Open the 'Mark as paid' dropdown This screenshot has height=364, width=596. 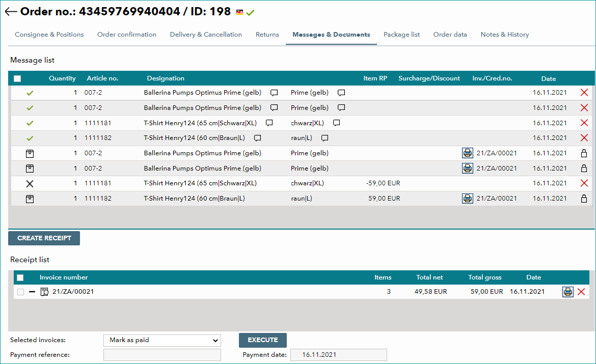(x=162, y=341)
